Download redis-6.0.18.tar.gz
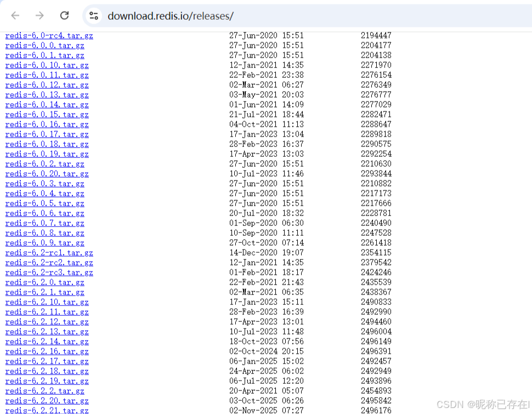Viewport: 532px width, 414px height. tap(47, 144)
